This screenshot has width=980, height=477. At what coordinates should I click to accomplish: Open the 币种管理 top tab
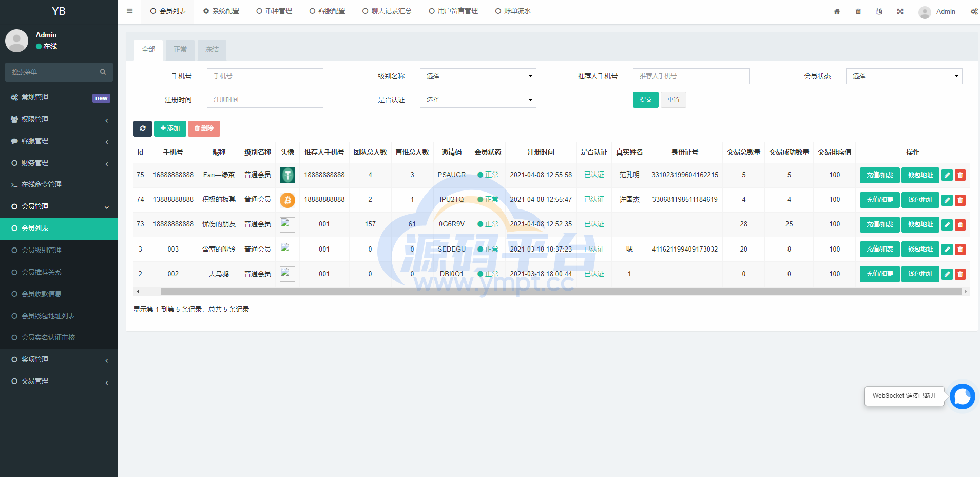[274, 11]
